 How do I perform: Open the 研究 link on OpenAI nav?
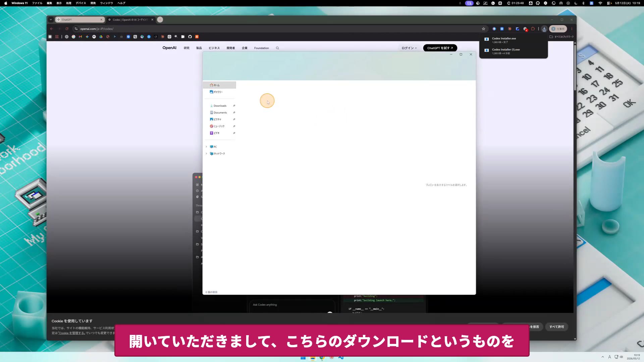(186, 48)
